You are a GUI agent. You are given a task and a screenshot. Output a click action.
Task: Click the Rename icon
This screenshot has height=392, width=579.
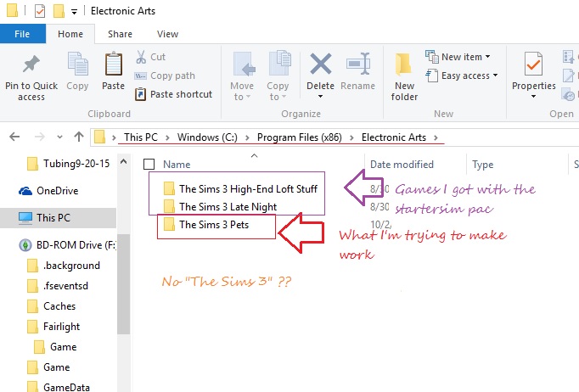tap(358, 64)
